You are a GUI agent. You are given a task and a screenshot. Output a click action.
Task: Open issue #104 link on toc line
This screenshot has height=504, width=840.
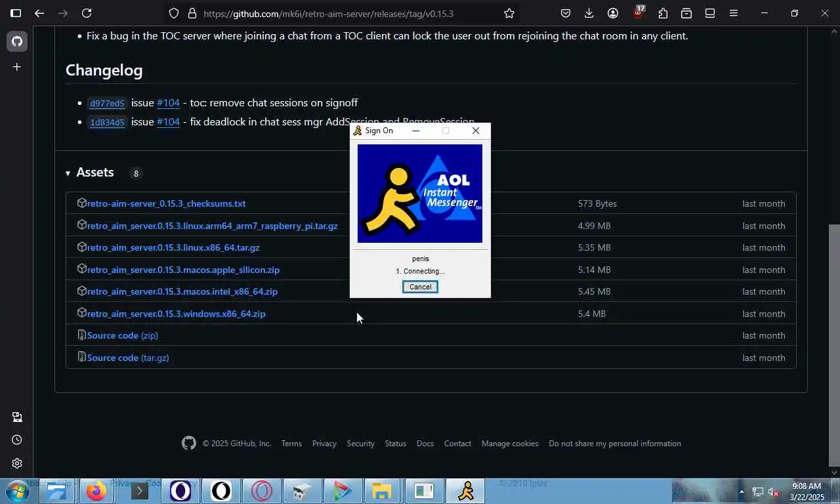(168, 103)
